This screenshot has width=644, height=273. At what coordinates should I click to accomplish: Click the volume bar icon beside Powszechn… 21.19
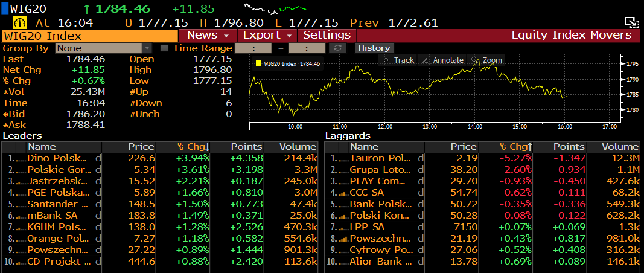344,239
